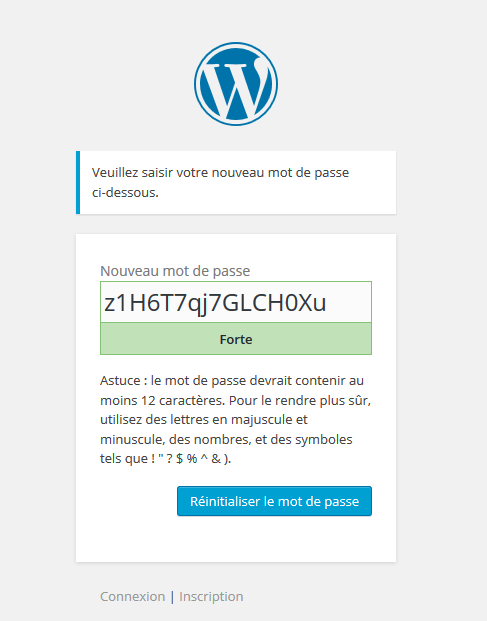
Task: Click the Réinitialiser le mot de passe button
Action: [x=274, y=501]
